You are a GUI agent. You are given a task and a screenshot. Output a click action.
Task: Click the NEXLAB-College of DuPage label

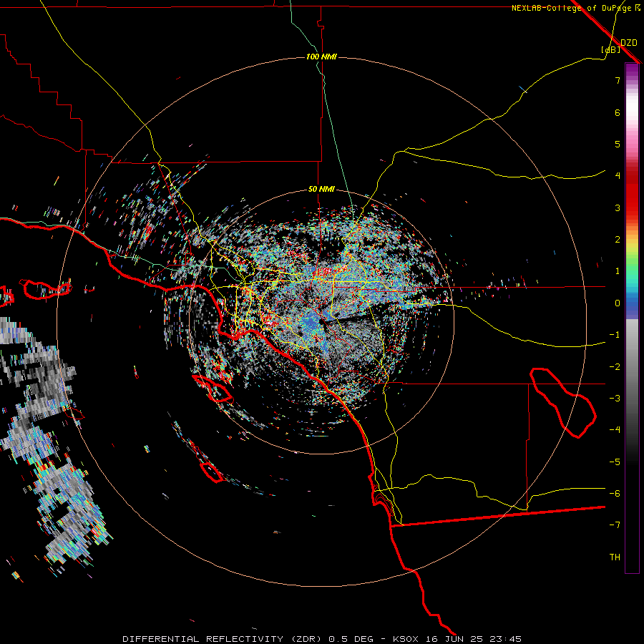click(572, 8)
